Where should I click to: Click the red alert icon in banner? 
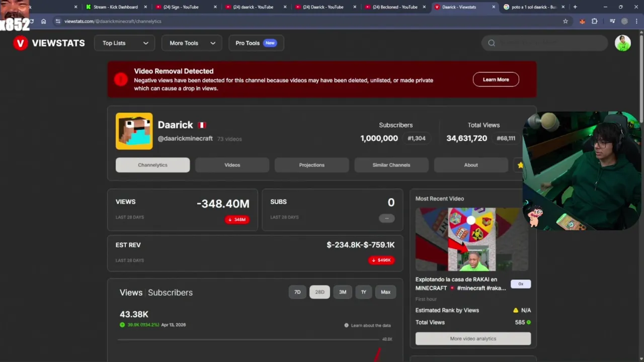click(121, 79)
